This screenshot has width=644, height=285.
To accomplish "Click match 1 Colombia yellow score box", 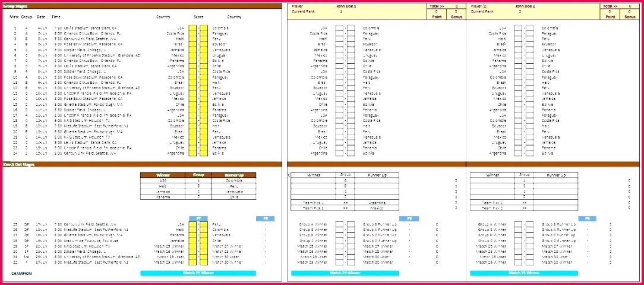I will coord(203,28).
